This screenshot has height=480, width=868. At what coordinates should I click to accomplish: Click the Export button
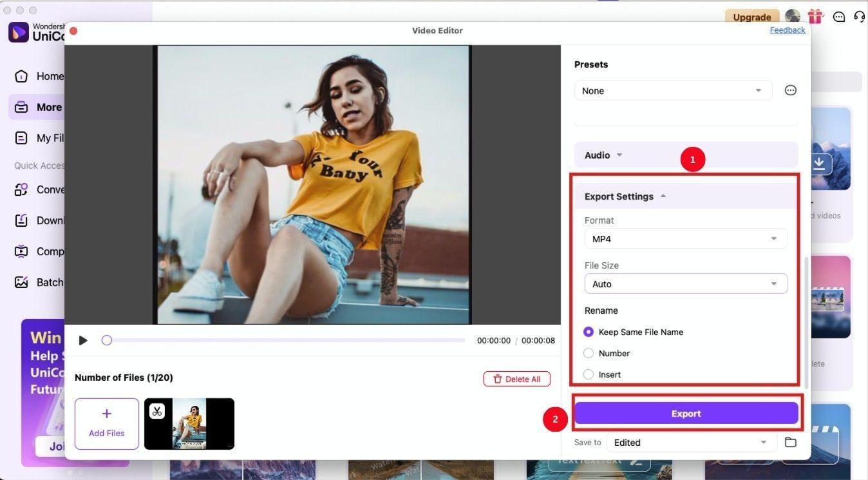pyautogui.click(x=686, y=414)
